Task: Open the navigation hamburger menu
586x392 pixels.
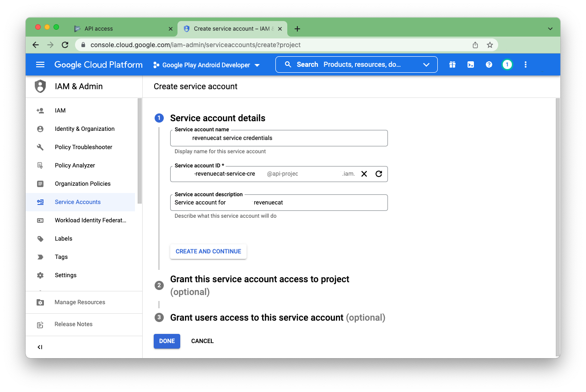Action: 40,64
